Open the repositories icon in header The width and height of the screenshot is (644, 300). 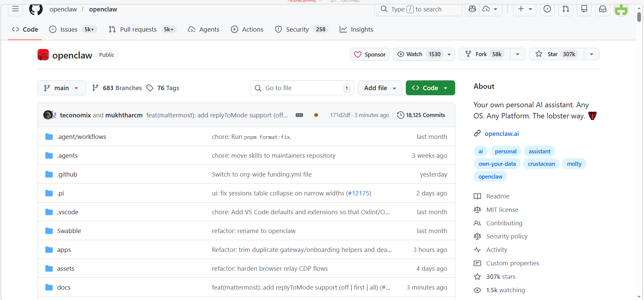coord(584,9)
